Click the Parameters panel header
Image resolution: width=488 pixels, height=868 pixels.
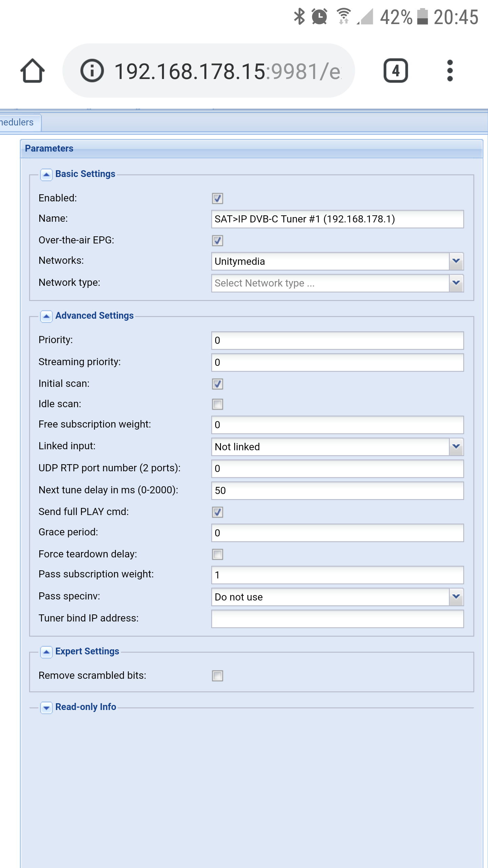coord(251,149)
